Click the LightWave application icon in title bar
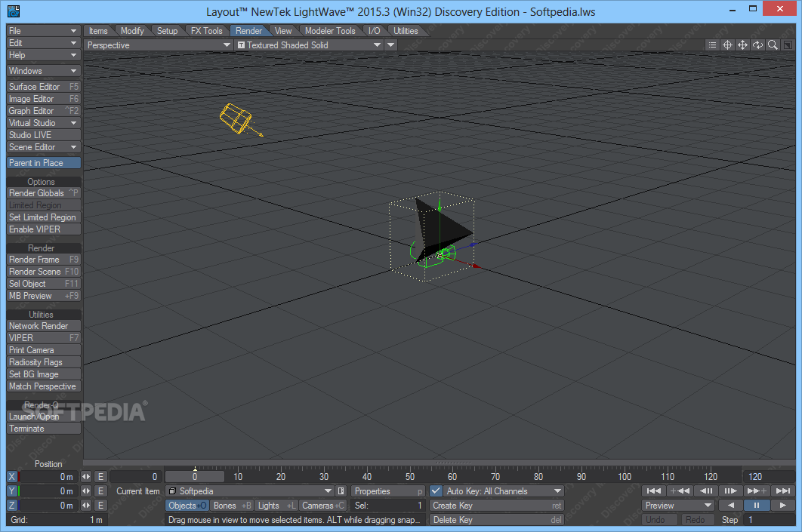Image resolution: width=802 pixels, height=532 pixels. click(14, 11)
